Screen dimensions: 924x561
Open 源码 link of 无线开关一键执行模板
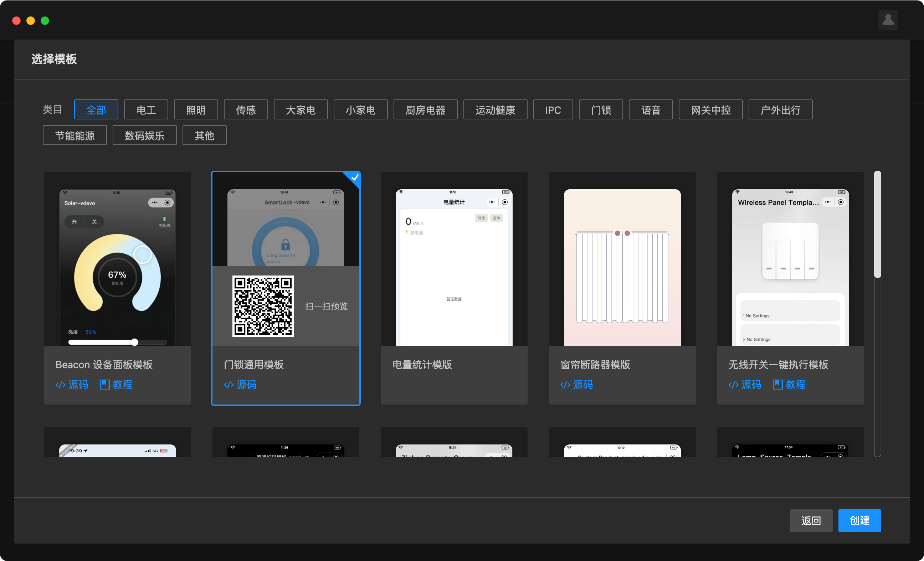[745, 384]
